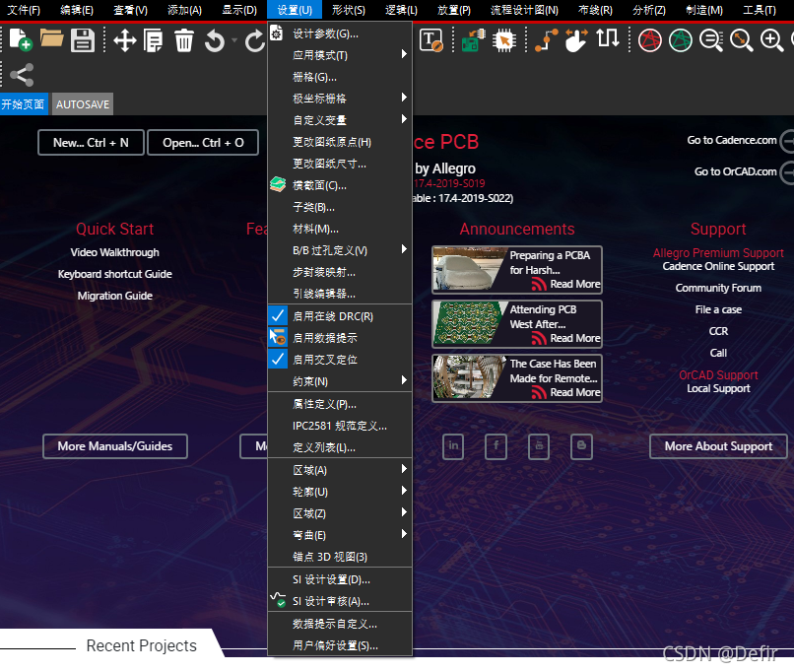Image resolution: width=794 pixels, height=672 pixels.
Task: Open the Community Forum link
Action: [x=718, y=288]
